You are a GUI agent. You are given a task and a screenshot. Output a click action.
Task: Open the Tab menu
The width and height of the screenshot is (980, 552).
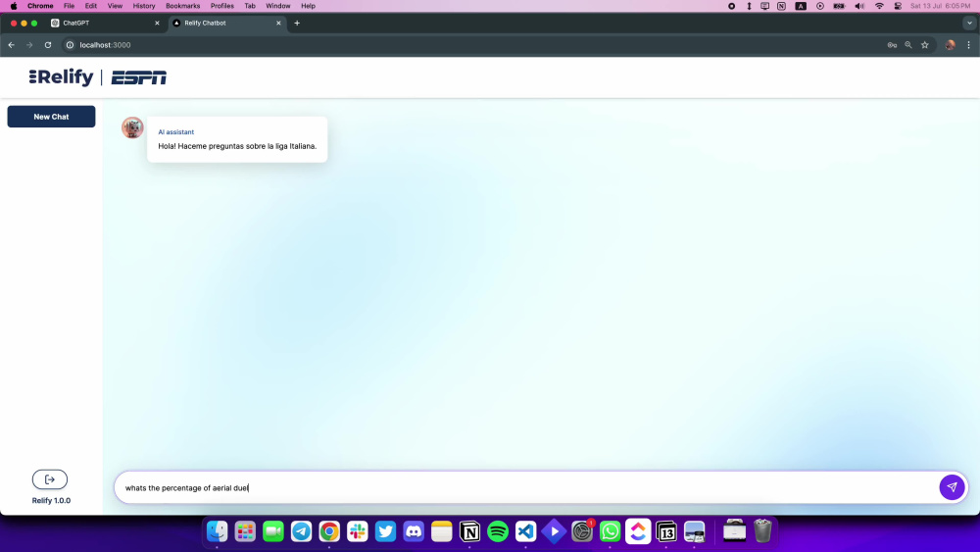250,6
